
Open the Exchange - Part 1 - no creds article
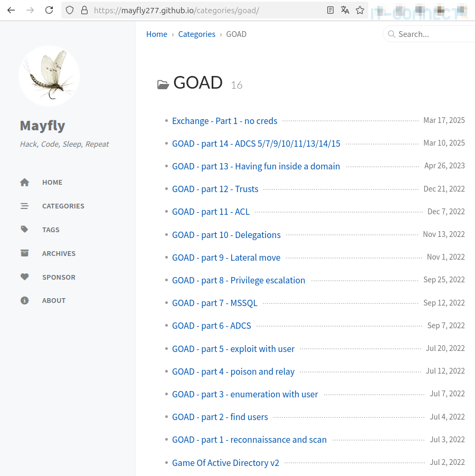point(224,121)
